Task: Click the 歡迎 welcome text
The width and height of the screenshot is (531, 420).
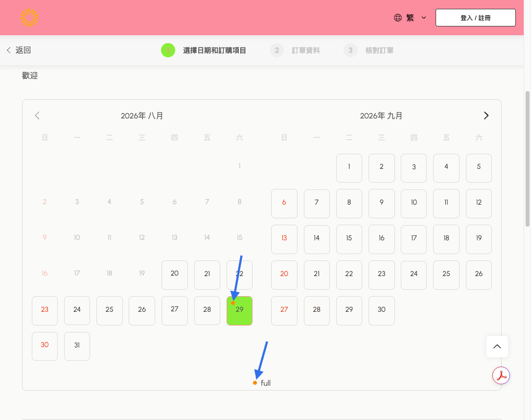Action: (x=30, y=75)
